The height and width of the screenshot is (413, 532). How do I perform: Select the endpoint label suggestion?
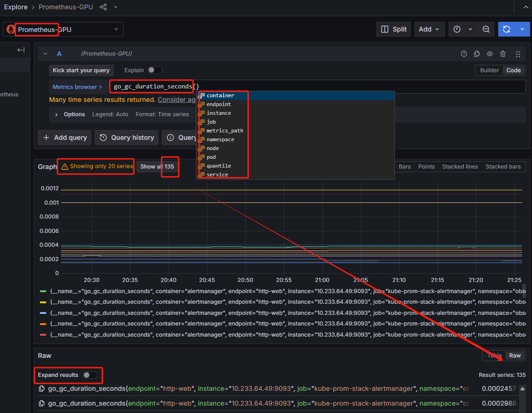pos(295,104)
